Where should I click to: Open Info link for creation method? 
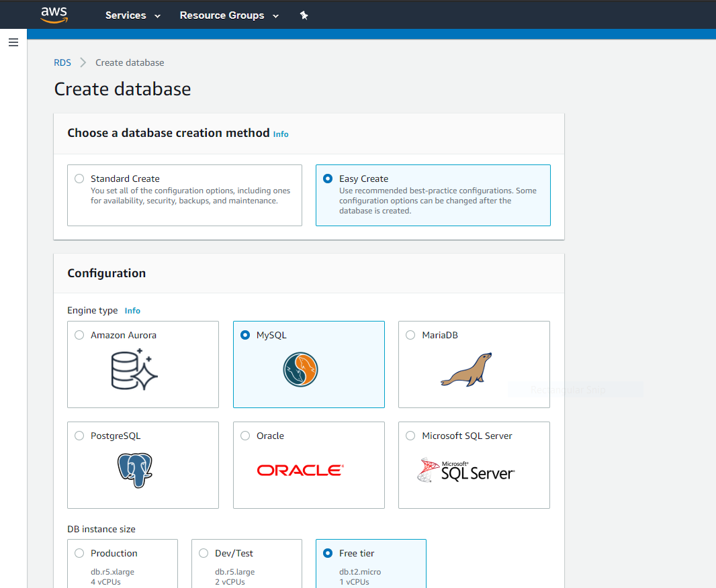[x=281, y=134]
